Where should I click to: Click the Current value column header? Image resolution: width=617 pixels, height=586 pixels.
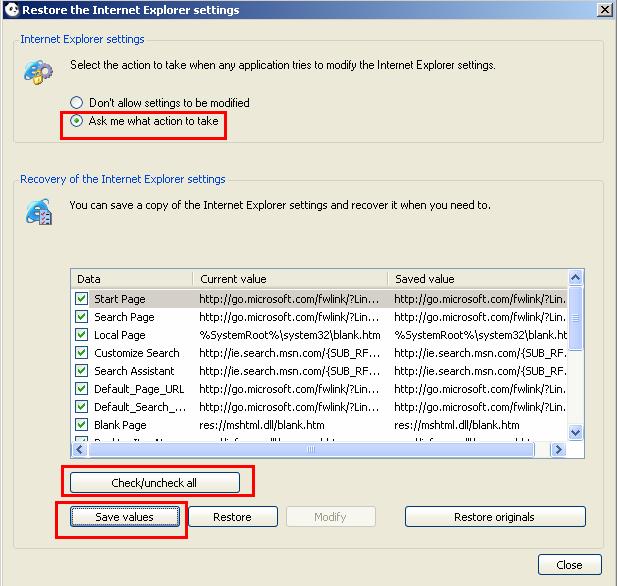289,279
